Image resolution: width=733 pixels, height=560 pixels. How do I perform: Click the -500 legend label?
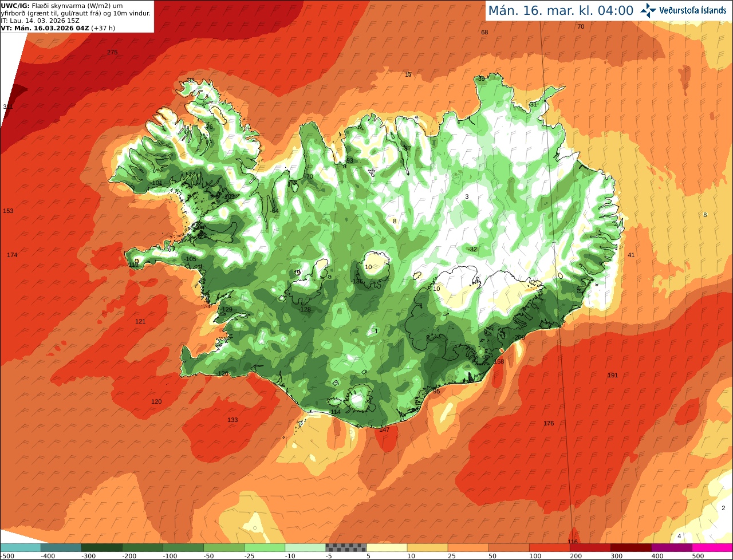(7, 556)
